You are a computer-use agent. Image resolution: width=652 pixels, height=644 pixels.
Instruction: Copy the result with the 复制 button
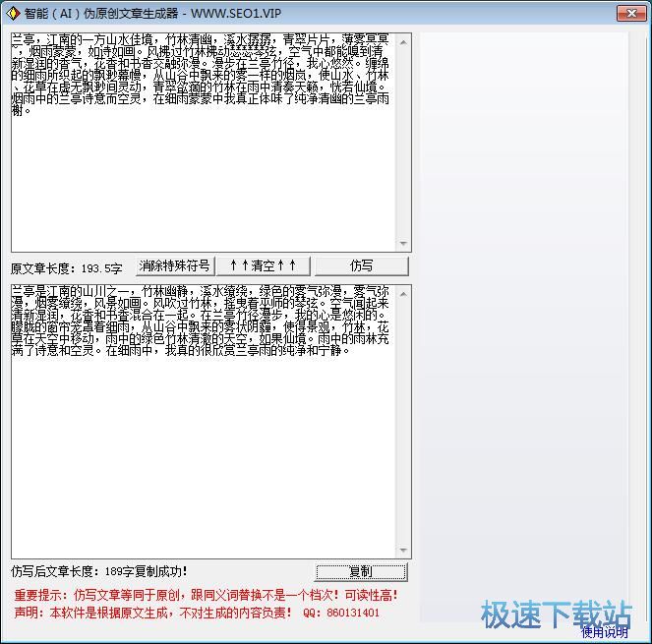pyautogui.click(x=361, y=571)
